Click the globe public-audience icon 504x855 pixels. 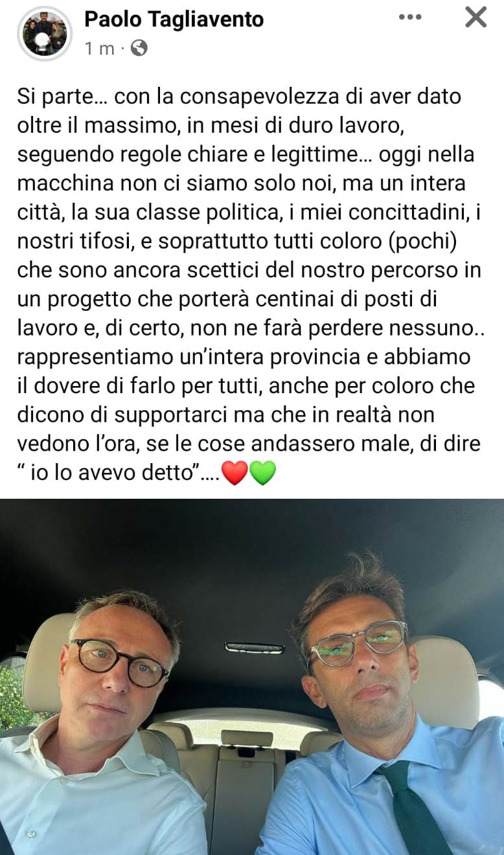139,48
